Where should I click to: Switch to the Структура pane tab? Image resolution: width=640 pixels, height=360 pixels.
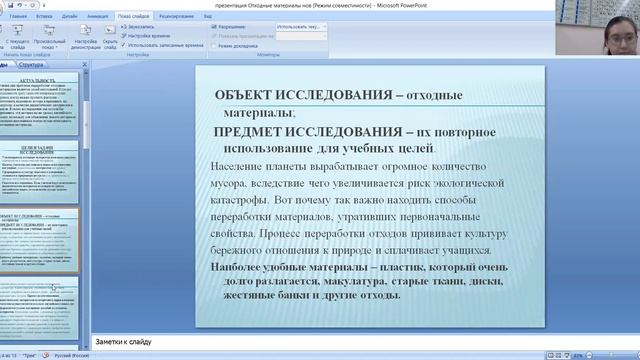click(x=31, y=64)
